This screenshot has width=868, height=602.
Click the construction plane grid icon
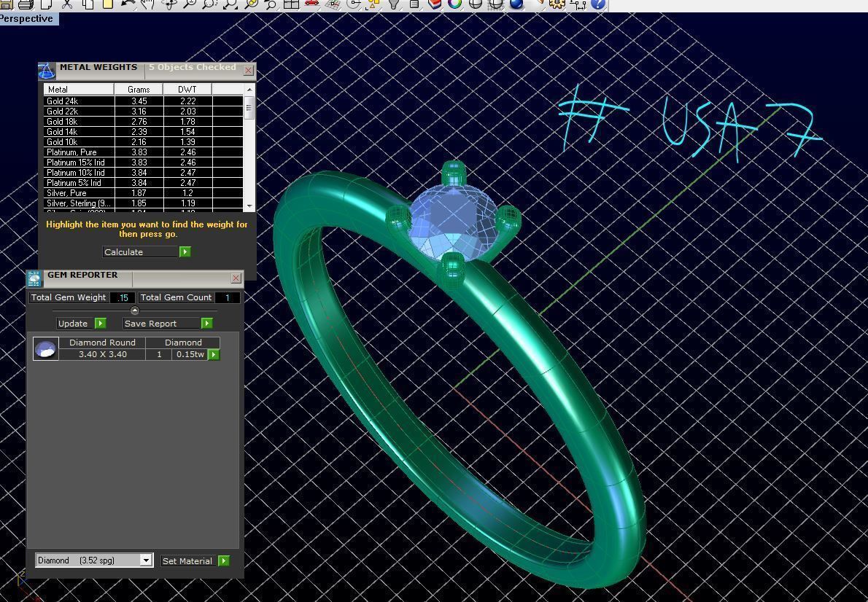tap(333, 4)
